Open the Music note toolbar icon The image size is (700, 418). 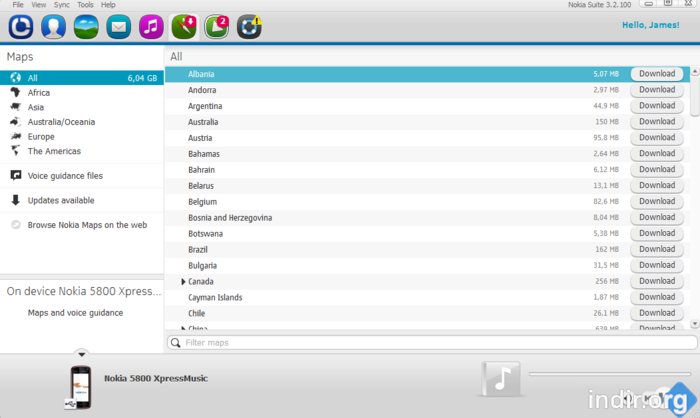(151, 27)
